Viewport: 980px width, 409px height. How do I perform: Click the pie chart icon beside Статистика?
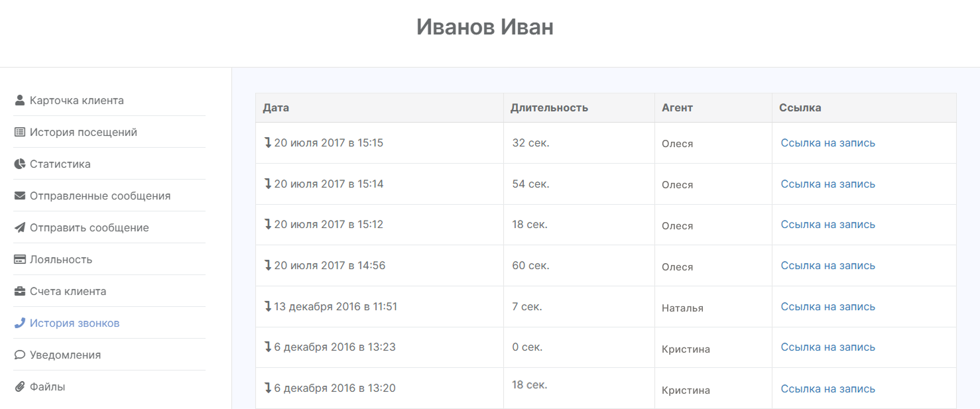coord(20,164)
